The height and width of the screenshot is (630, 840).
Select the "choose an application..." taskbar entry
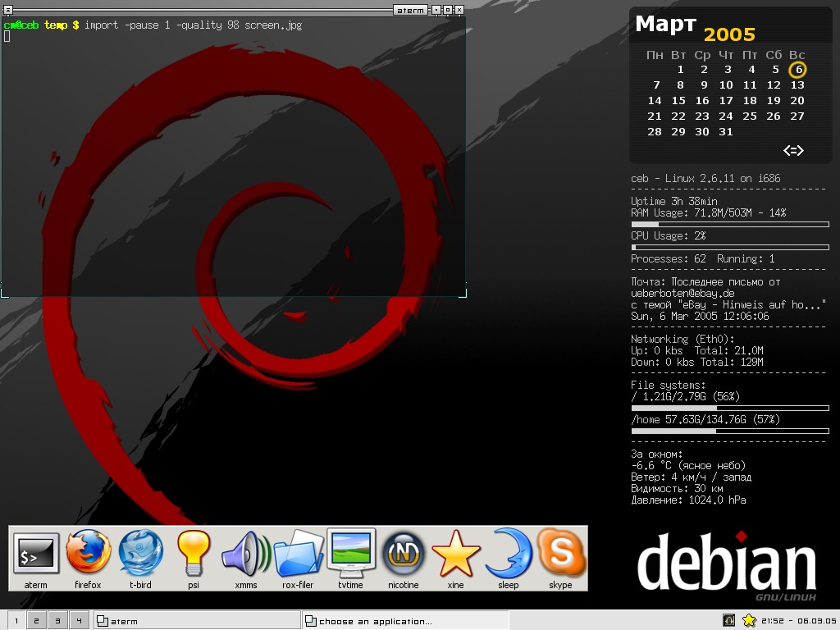click(x=405, y=621)
